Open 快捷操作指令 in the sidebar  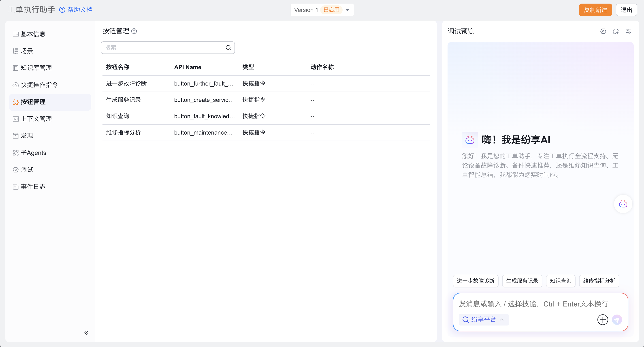[x=39, y=85]
